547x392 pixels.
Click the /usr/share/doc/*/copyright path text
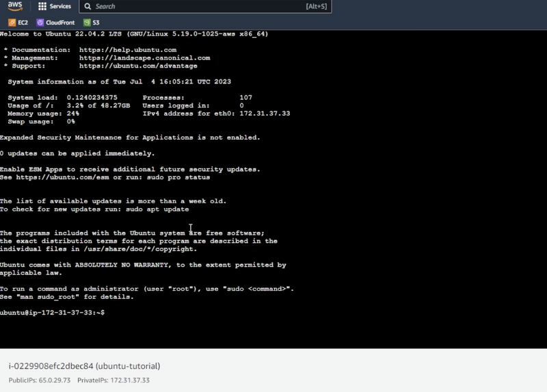tap(140, 249)
